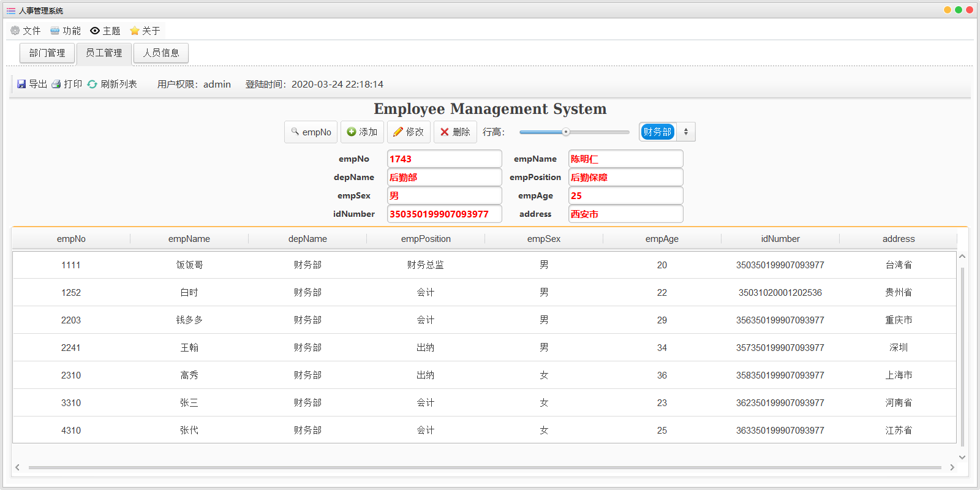
Task: Click the dropdown stepper arrows
Action: [x=686, y=132]
